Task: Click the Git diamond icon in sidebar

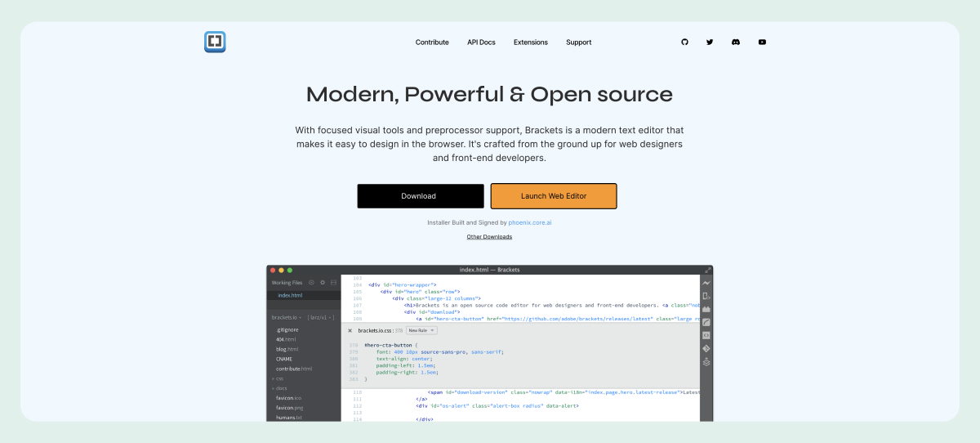Action: (706, 348)
